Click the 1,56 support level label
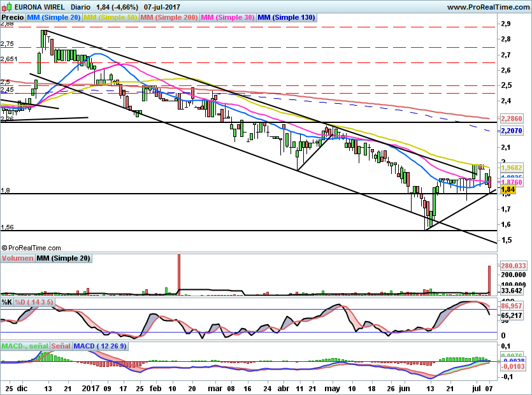The image size is (532, 395). coord(7,227)
